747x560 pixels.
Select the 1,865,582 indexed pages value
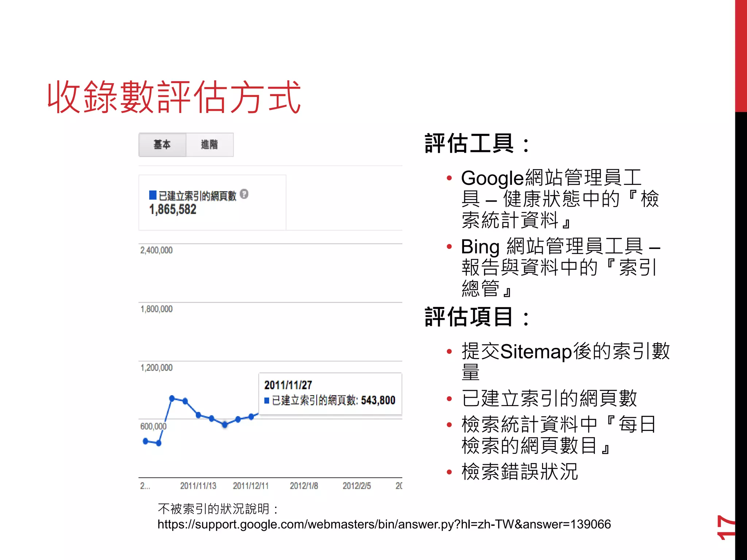coord(173,210)
